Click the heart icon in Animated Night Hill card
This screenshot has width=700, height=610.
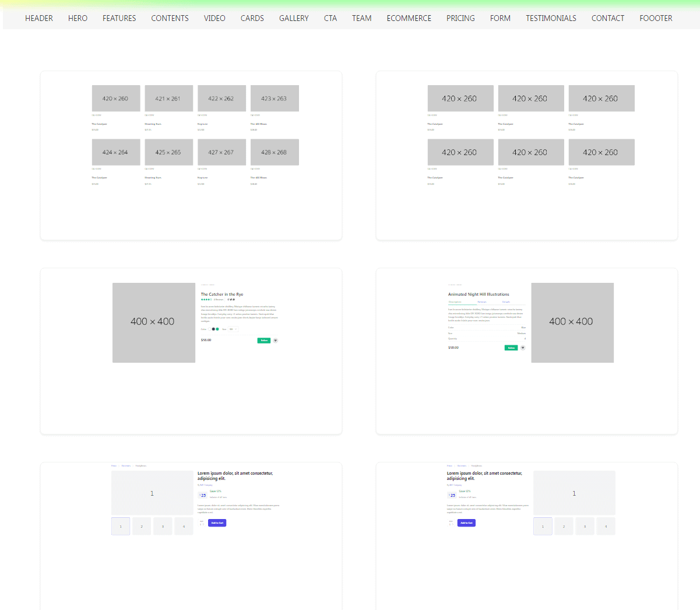point(523,348)
